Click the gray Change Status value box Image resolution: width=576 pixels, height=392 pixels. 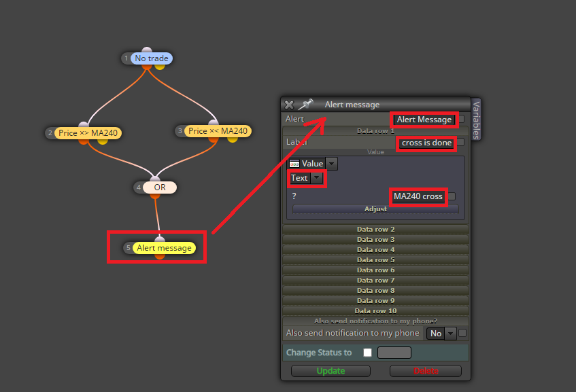tap(394, 353)
